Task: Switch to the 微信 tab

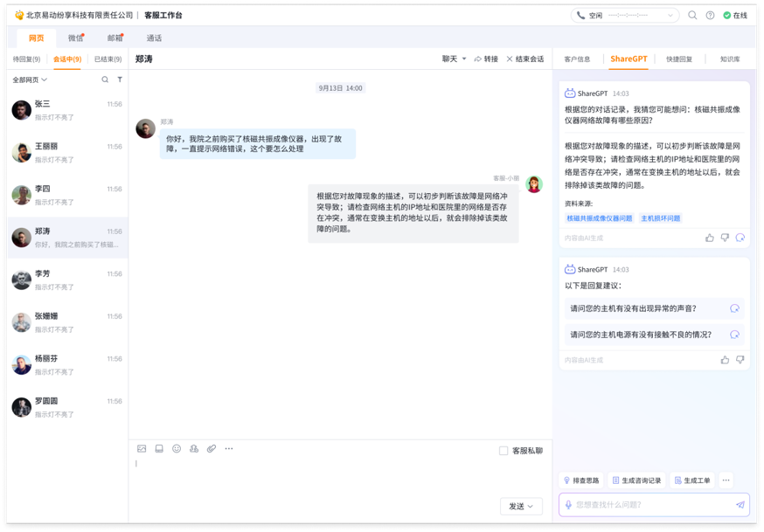Action: 75,38
